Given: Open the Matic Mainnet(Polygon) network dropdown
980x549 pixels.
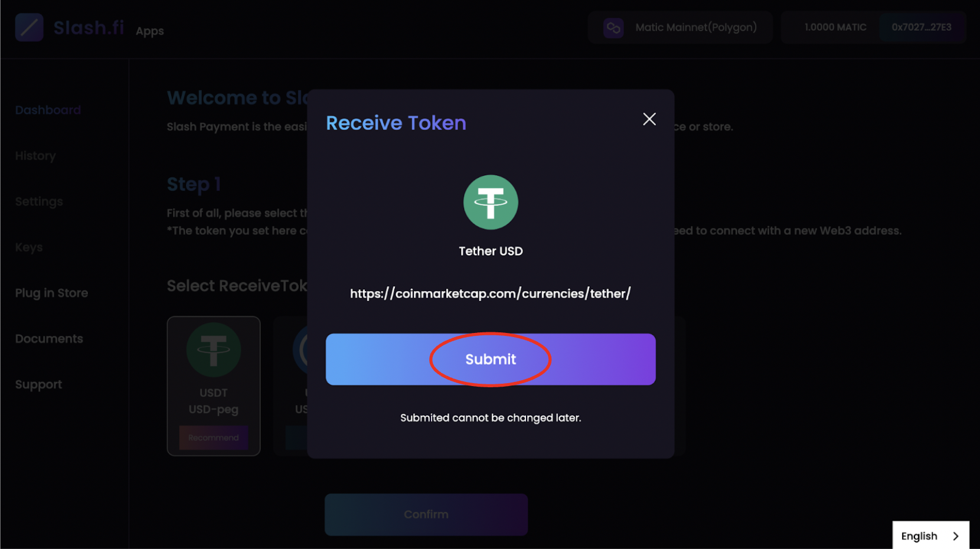Looking at the screenshot, I should pyautogui.click(x=695, y=27).
